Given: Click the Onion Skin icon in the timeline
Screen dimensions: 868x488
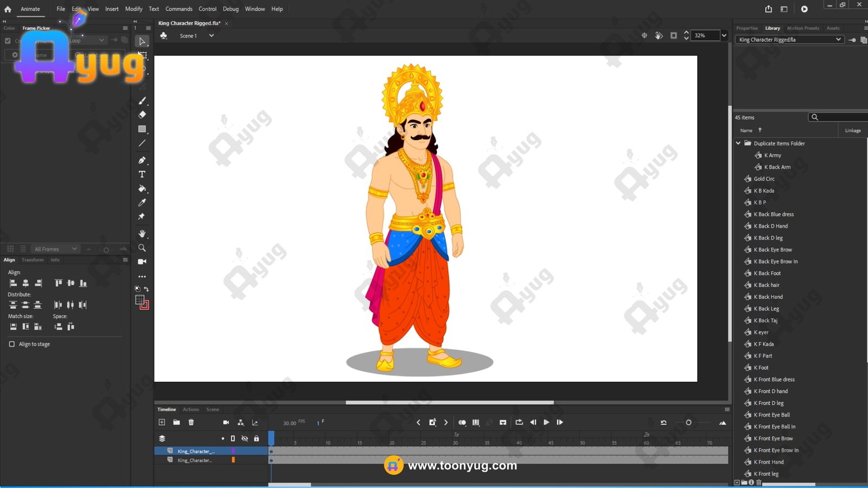Looking at the screenshot, I should click(462, 422).
